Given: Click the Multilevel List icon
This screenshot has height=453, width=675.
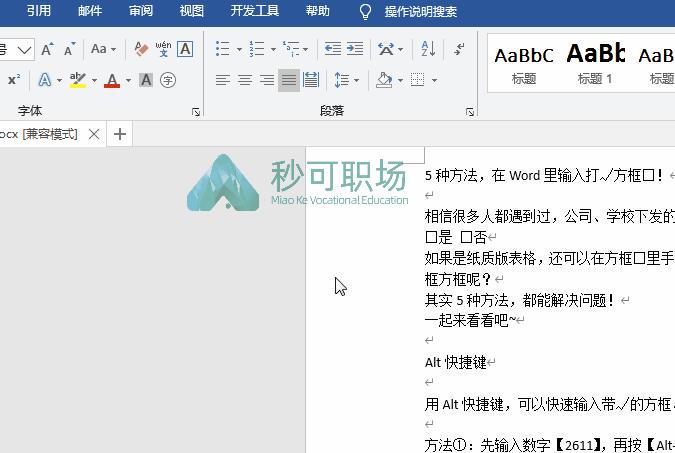Looking at the screenshot, I should coord(291,49).
